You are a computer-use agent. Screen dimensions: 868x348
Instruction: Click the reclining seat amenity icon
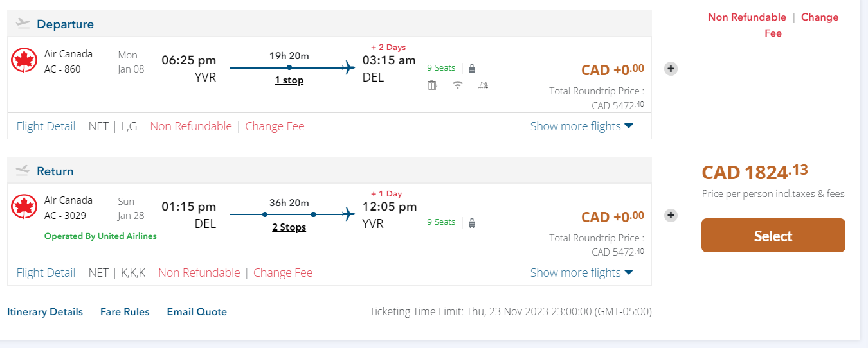click(x=484, y=84)
